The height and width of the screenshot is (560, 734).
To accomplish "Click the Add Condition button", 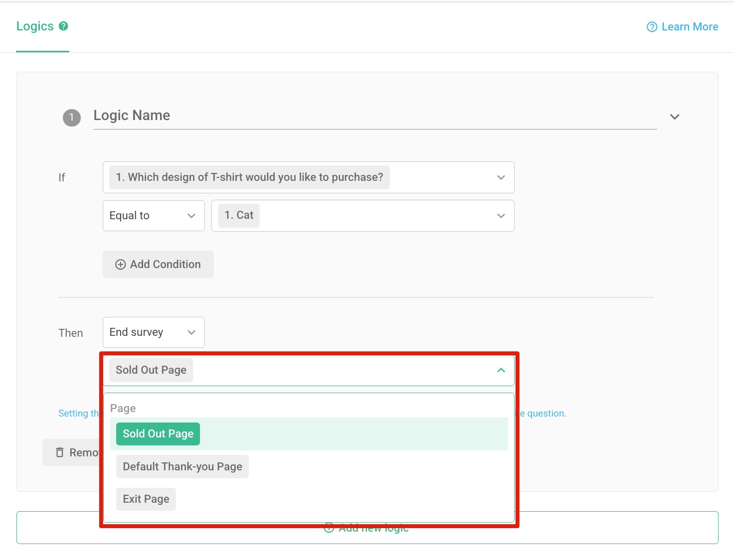I will click(x=158, y=264).
